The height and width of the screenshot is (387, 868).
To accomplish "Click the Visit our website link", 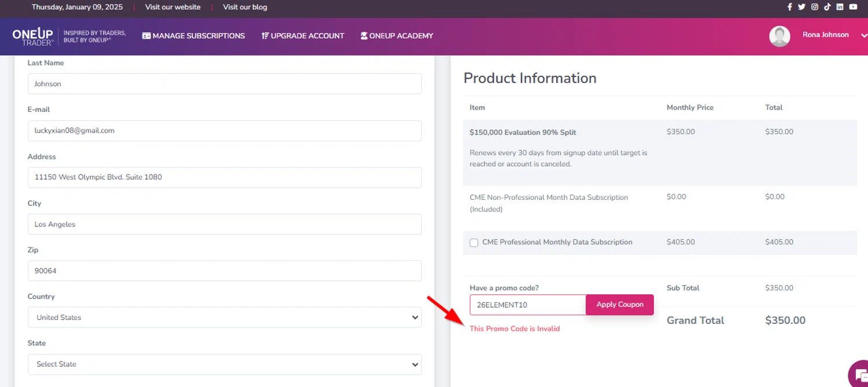I will pyautogui.click(x=173, y=7).
